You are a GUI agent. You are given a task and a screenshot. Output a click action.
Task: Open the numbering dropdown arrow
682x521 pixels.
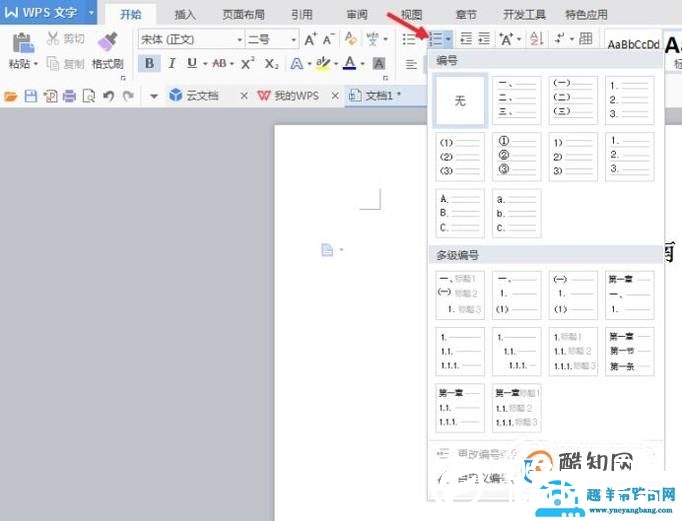point(448,40)
